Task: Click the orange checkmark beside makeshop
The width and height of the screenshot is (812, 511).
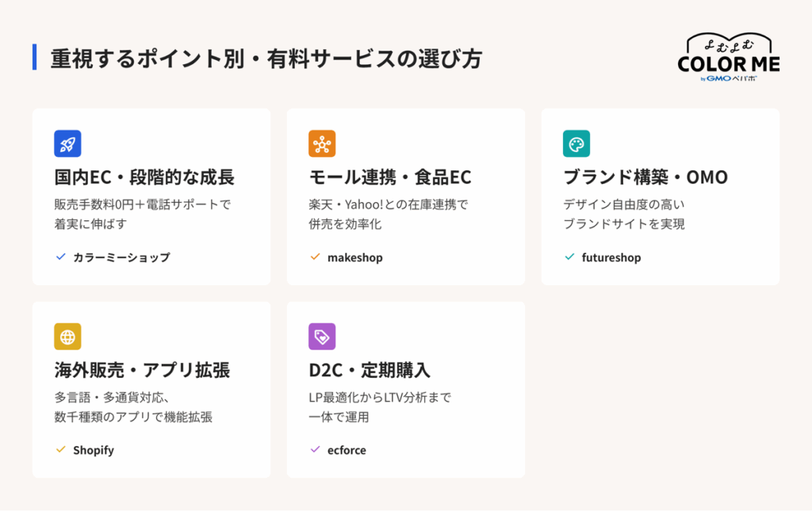Action: tap(315, 257)
